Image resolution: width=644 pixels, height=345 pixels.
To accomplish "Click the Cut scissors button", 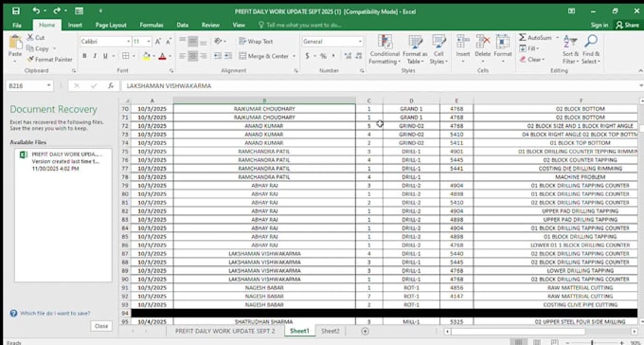I will click(x=36, y=37).
